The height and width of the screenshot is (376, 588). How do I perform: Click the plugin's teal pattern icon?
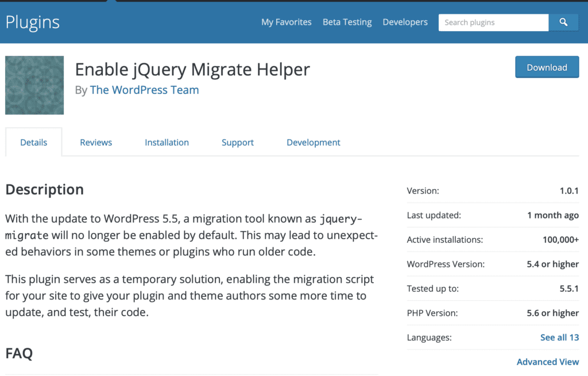[34, 85]
